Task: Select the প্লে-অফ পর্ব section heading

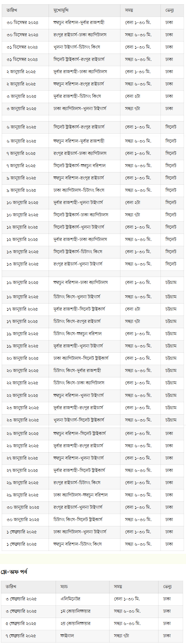Action: pyautogui.click(x=14, y=572)
